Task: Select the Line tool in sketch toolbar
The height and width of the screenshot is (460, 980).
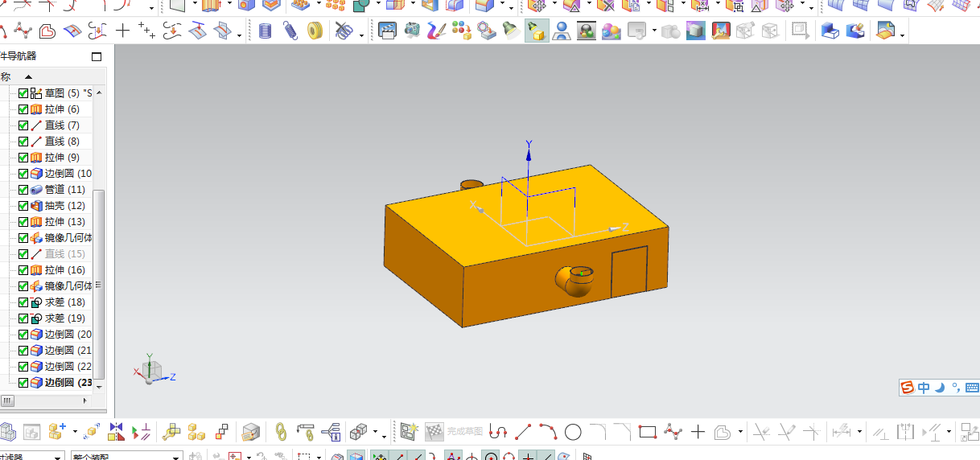Action: click(523, 432)
